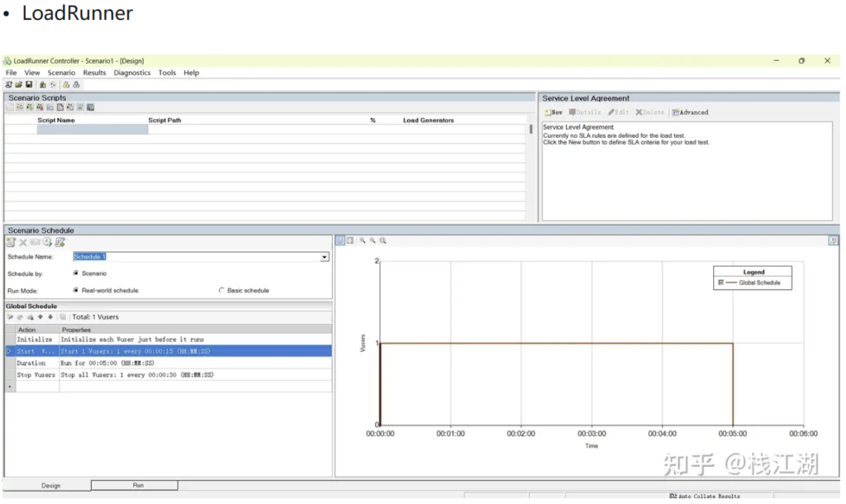Open the Diagnostics menu
This screenshot has width=846, height=504.
(132, 73)
